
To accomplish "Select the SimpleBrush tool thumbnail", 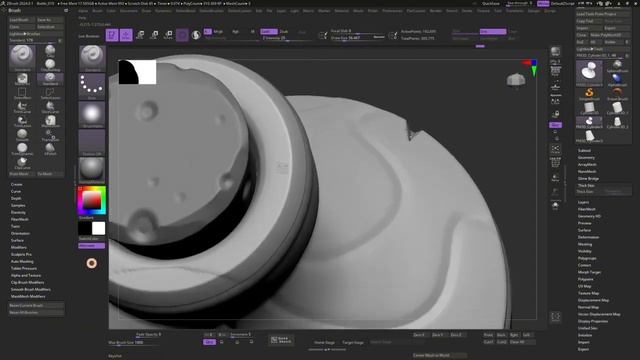I will [x=589, y=94].
